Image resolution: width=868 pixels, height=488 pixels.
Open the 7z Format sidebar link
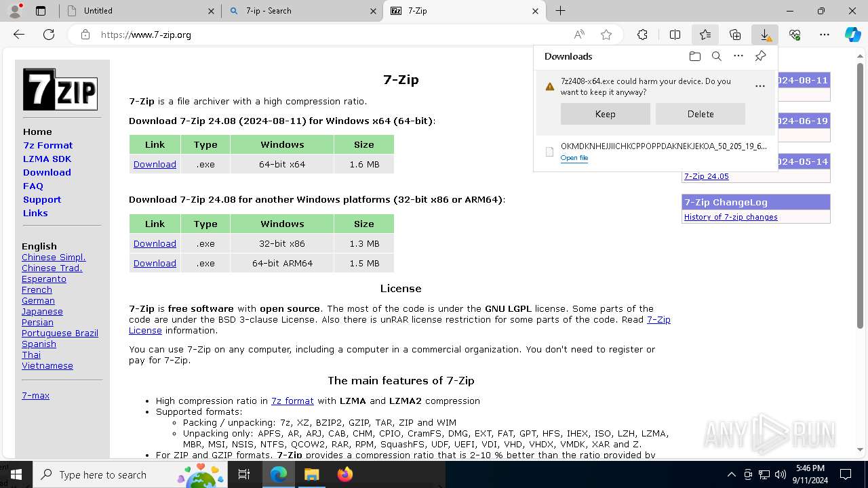(x=47, y=145)
